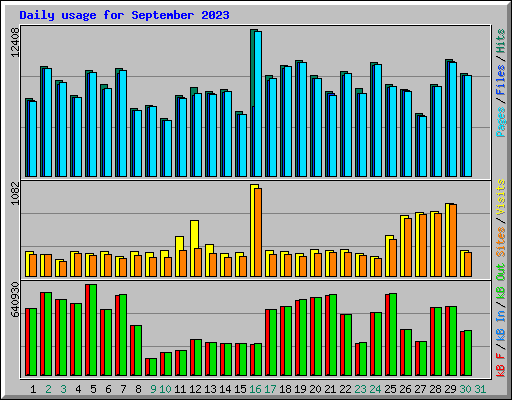
Task: Click day label "24" on the x-axis
Action: [x=375, y=389]
